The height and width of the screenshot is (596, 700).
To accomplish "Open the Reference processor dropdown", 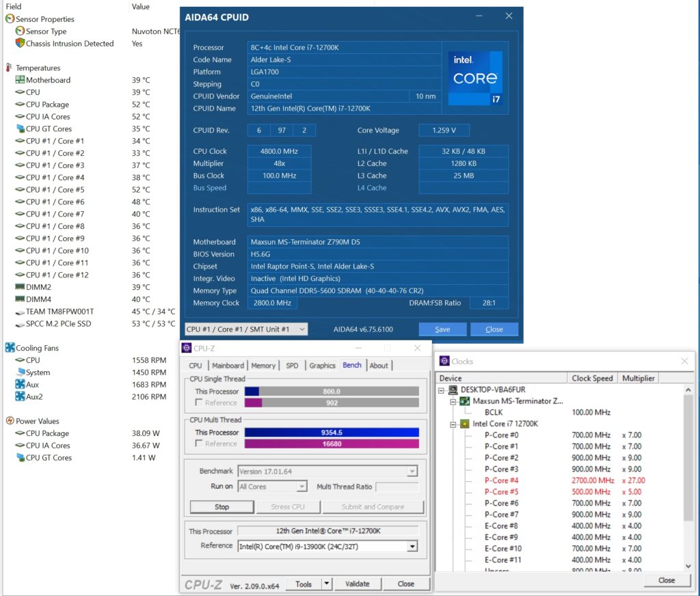I will [412, 546].
